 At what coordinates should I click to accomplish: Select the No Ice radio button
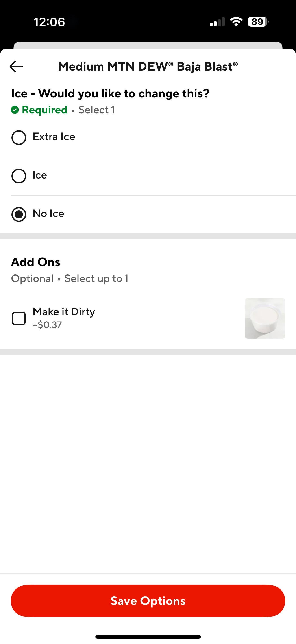[19, 214]
